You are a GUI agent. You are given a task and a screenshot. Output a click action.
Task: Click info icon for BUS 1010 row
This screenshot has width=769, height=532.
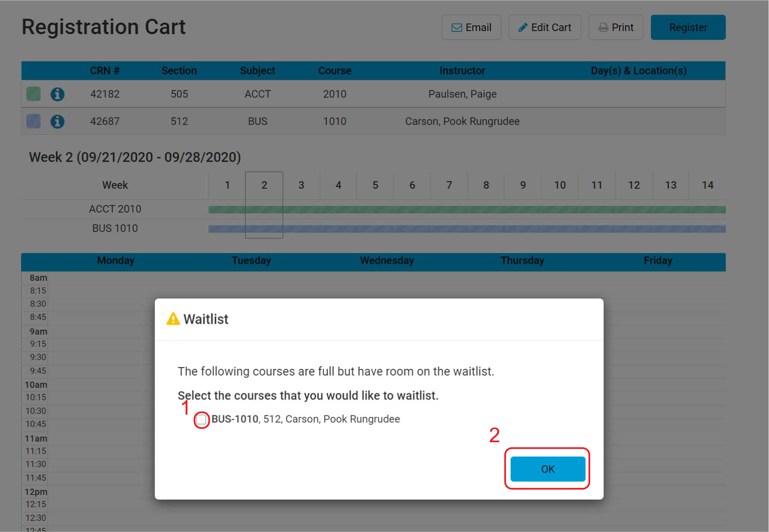click(57, 121)
